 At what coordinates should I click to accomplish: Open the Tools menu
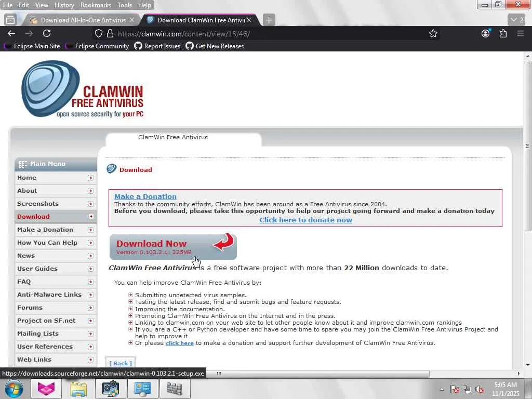click(x=124, y=5)
